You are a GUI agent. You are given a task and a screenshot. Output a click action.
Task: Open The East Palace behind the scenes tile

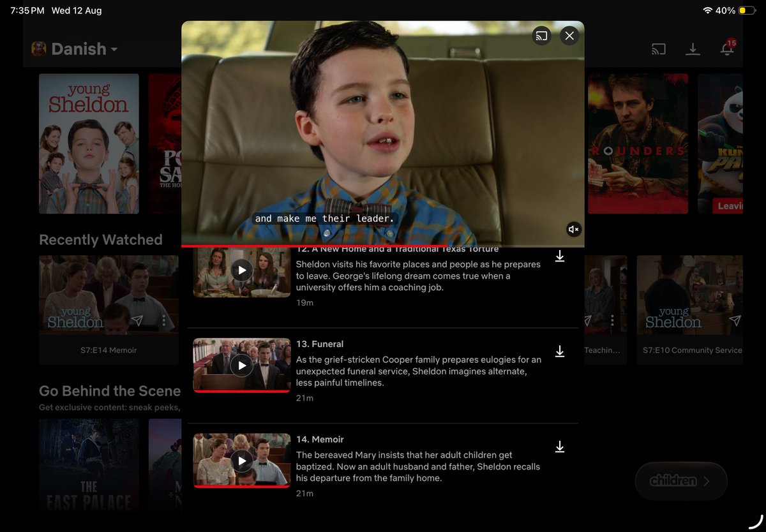click(89, 467)
